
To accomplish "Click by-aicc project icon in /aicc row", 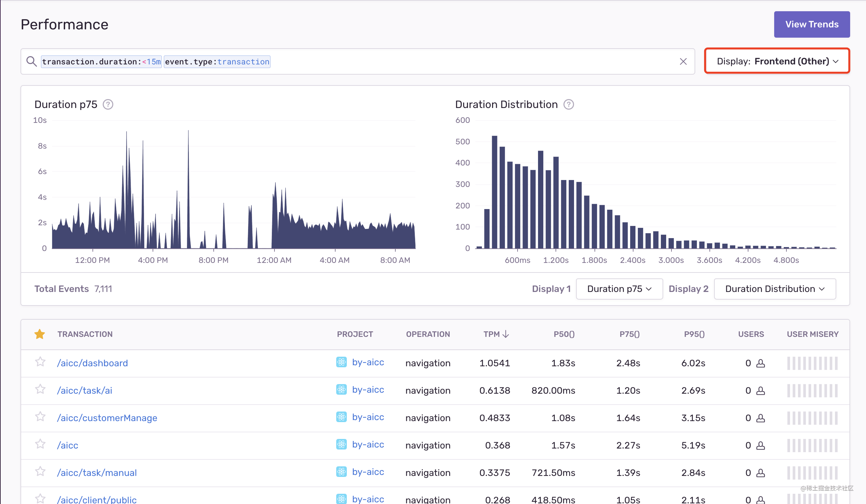I will [x=341, y=445].
